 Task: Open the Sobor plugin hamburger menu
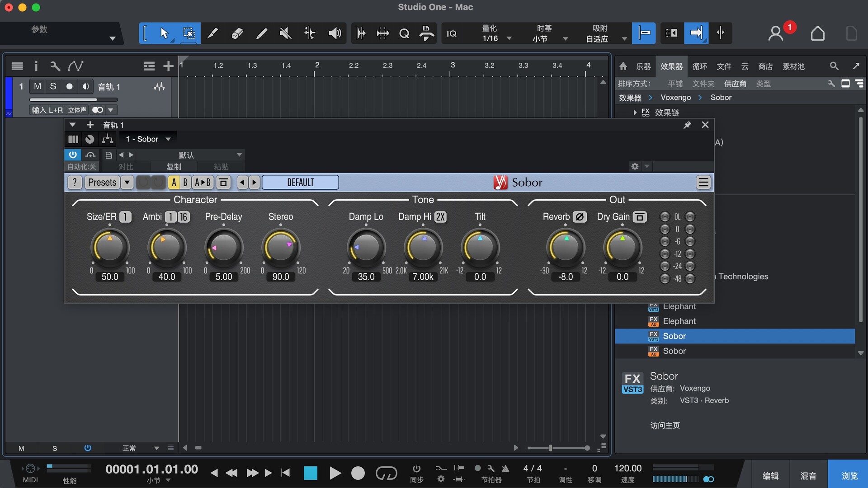703,183
